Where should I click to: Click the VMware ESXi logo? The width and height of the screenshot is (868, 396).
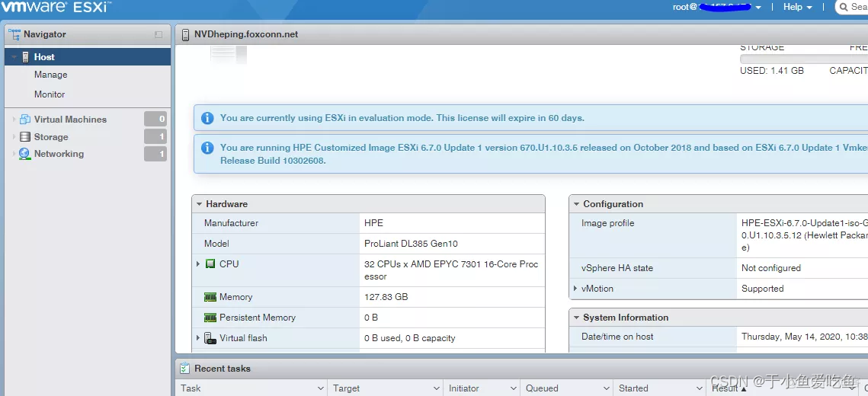coord(56,7)
